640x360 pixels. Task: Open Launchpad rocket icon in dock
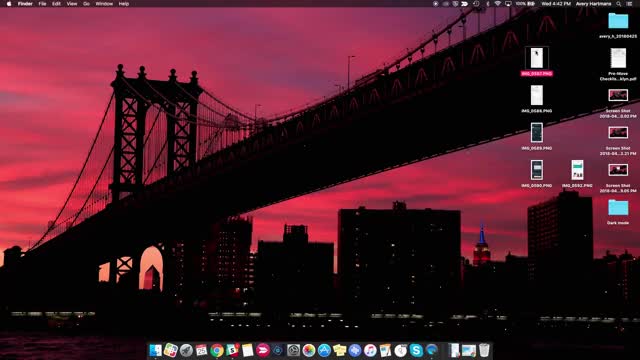pyautogui.click(x=186, y=350)
